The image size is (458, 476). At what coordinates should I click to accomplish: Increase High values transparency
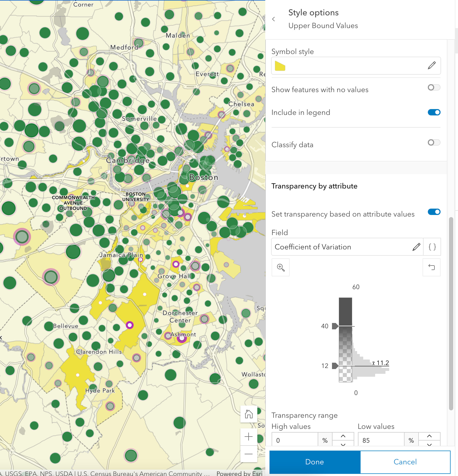click(343, 436)
